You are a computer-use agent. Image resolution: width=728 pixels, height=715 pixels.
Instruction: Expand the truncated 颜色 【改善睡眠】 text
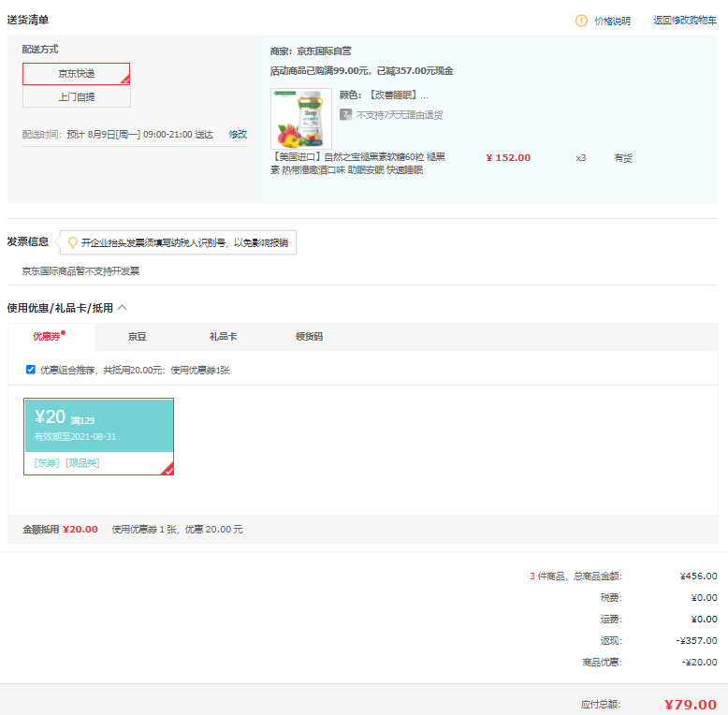(x=384, y=95)
